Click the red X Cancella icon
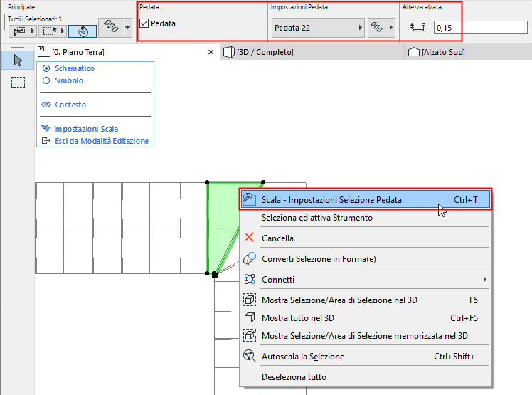The image size is (532, 395). pyautogui.click(x=250, y=237)
